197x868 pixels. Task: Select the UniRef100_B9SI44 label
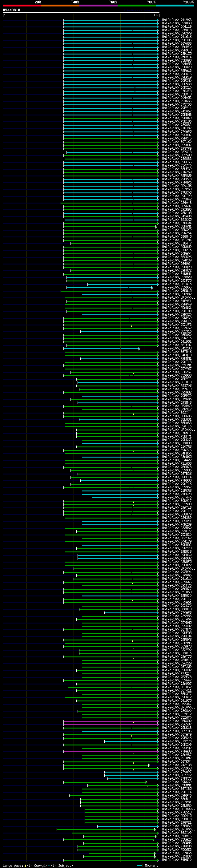[177, 413]
